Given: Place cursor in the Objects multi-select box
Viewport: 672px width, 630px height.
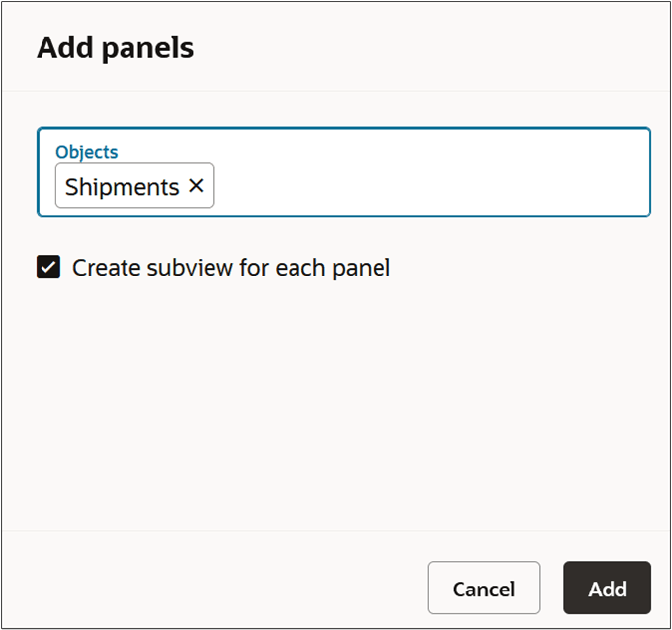Looking at the screenshot, I should coord(425,187).
